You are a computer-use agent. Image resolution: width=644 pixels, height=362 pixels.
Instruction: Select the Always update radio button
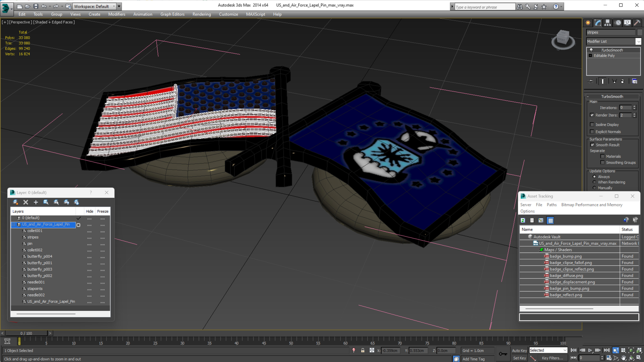[594, 176]
